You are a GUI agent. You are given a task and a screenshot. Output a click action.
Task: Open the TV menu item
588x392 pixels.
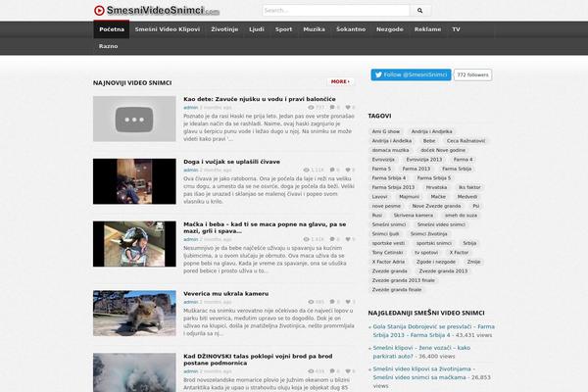pos(456,29)
